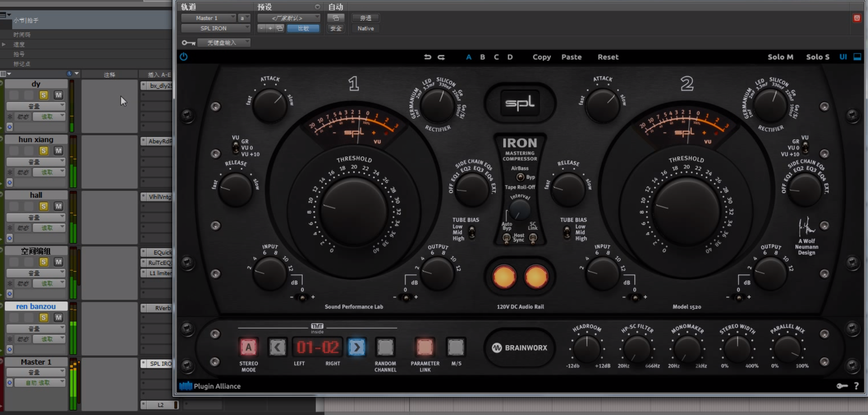Mute the hall track
This screenshot has height=415, width=868.
click(x=59, y=206)
